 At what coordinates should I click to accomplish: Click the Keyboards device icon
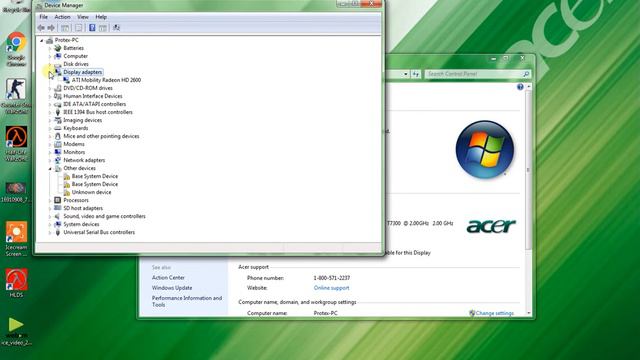[58, 128]
